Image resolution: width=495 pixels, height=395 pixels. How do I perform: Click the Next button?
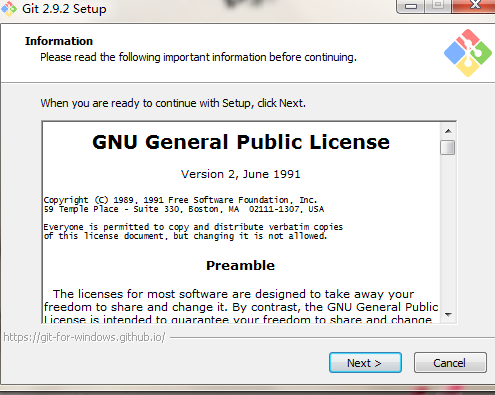365,362
